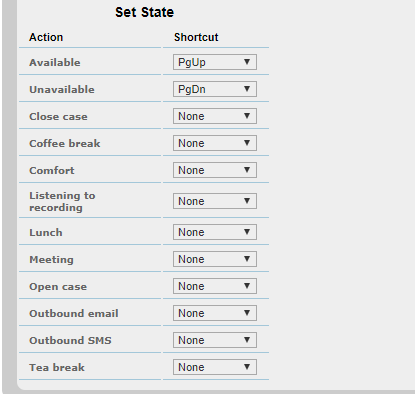
Task: Expand the Close case shortcut dropdown
Action: click(x=215, y=116)
